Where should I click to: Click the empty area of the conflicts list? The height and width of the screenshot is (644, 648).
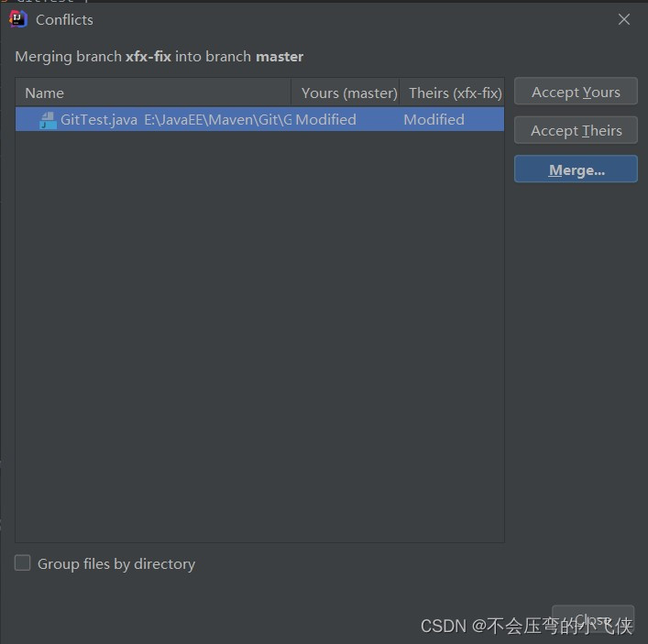259,336
